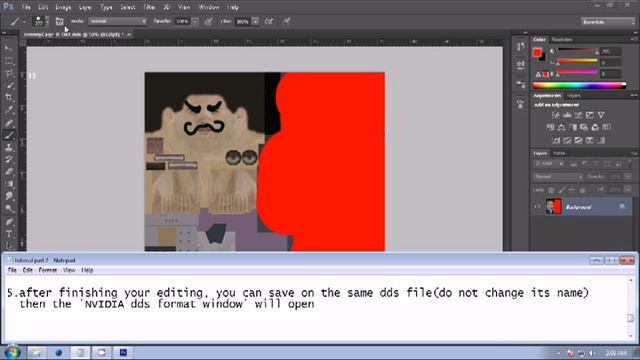Add a Brightness/Contrast adjustment
The image size is (640, 360).
(556, 115)
